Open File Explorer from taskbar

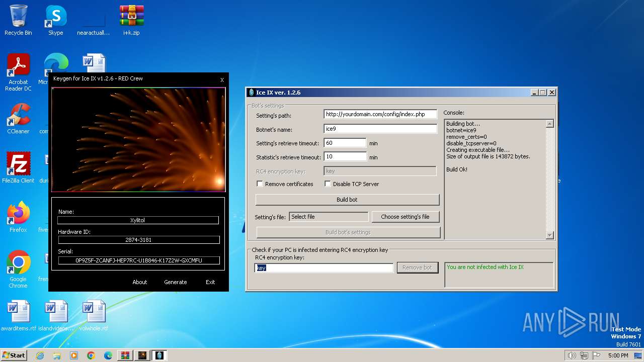click(x=57, y=355)
